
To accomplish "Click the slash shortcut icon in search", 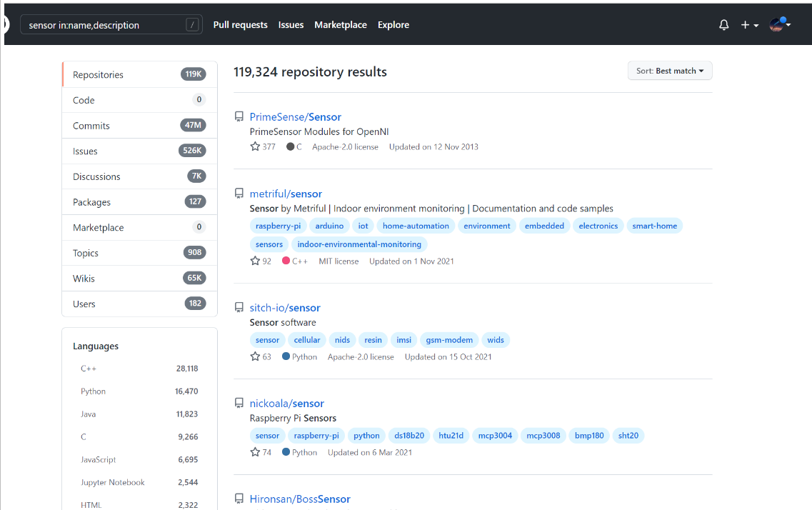I will pyautogui.click(x=192, y=25).
